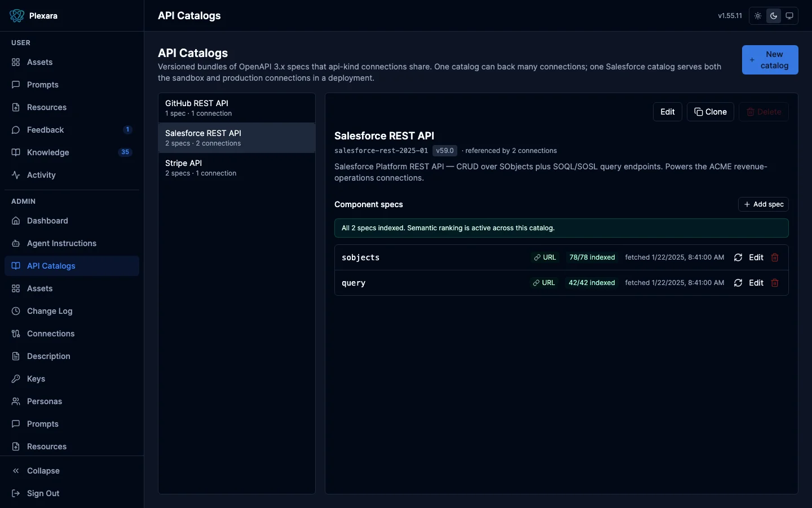812x508 pixels.
Task: Delete the sobjects spec trash icon
Action: click(775, 257)
